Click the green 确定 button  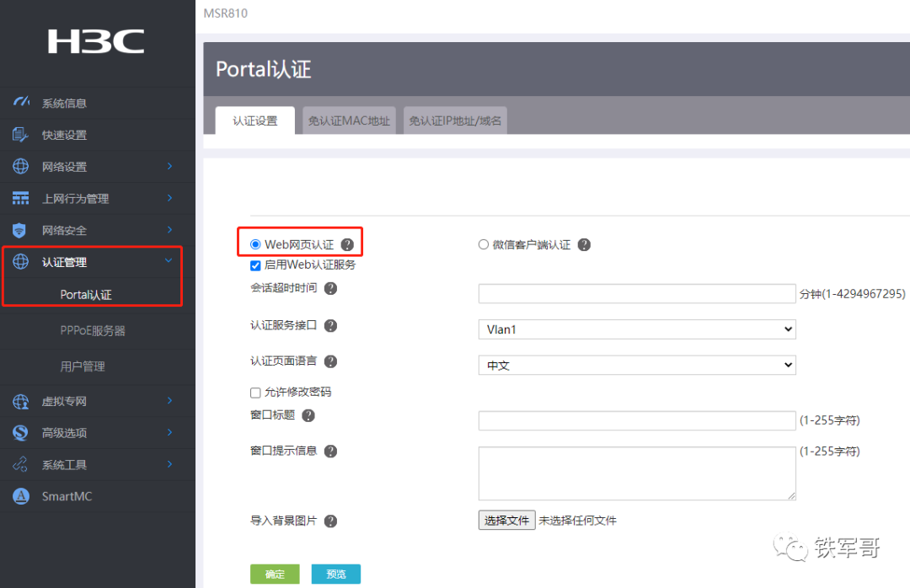(x=275, y=574)
